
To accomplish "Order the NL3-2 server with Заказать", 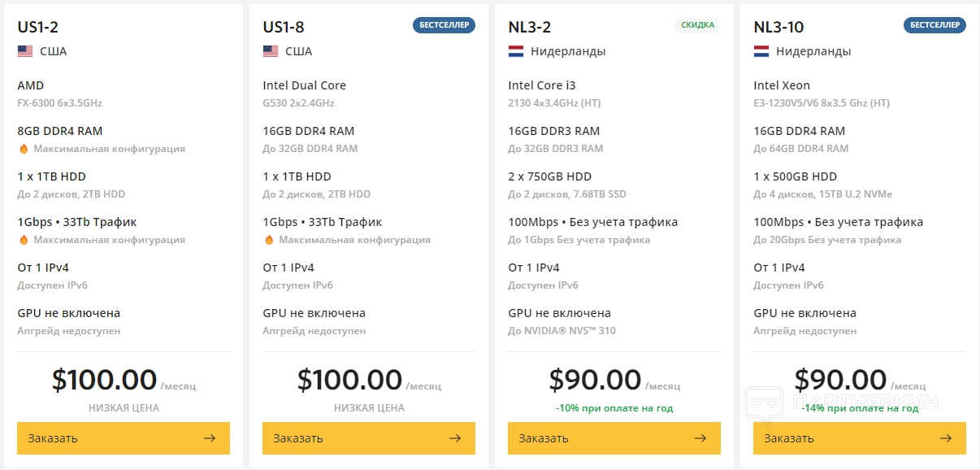I will [614, 438].
